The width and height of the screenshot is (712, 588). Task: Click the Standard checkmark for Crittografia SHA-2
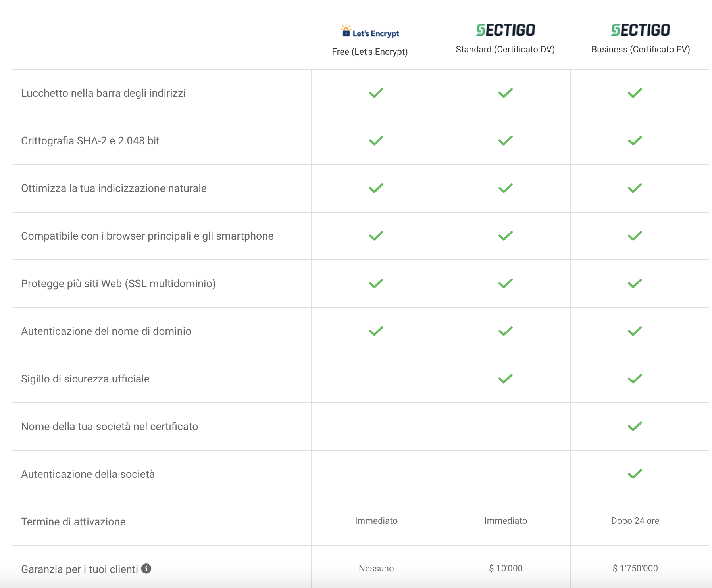coord(505,140)
